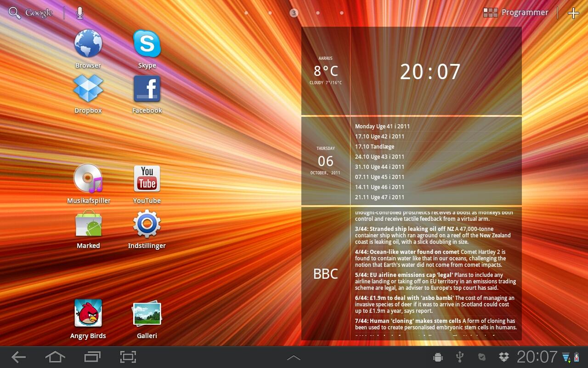Tap the Home navigation button
Viewport: 588px width, 368px height.
pos(55,357)
